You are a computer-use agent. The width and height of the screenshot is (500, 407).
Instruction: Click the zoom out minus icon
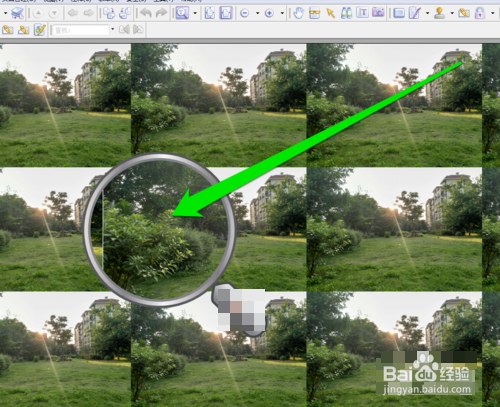pos(245,13)
